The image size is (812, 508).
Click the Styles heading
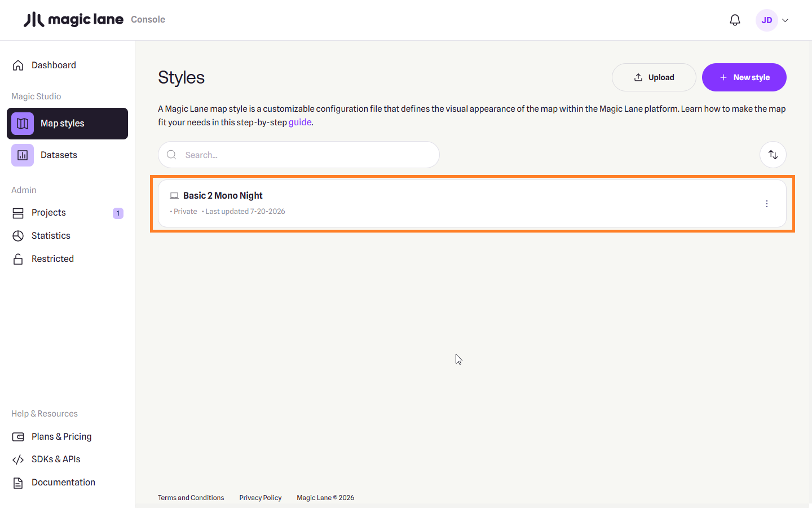pyautogui.click(x=181, y=77)
